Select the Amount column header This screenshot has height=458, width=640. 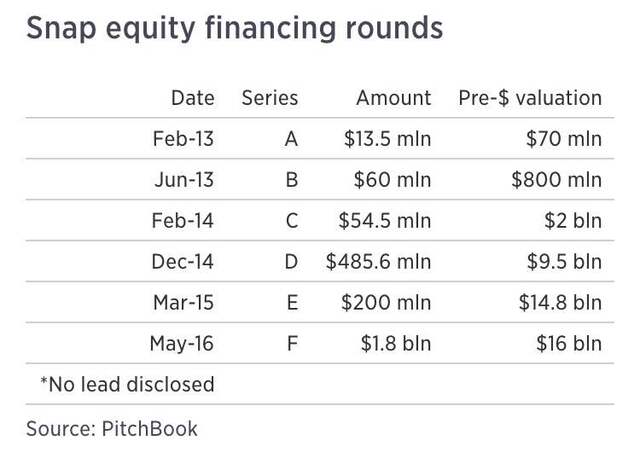coord(393,98)
